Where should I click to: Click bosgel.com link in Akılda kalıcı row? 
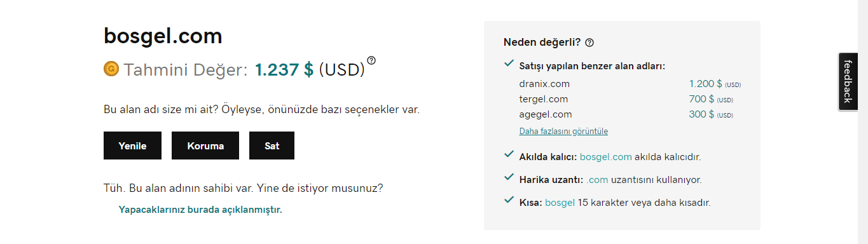[x=605, y=157]
